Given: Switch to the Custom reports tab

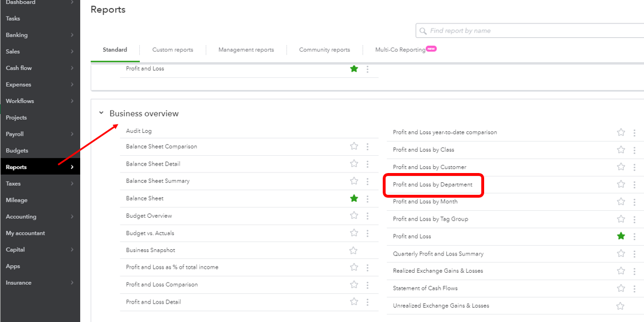Looking at the screenshot, I should click(x=172, y=50).
